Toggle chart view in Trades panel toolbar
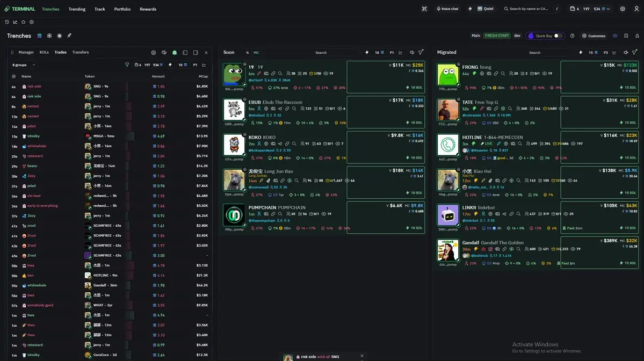Viewport: 644px width, 361px height. tap(204, 65)
